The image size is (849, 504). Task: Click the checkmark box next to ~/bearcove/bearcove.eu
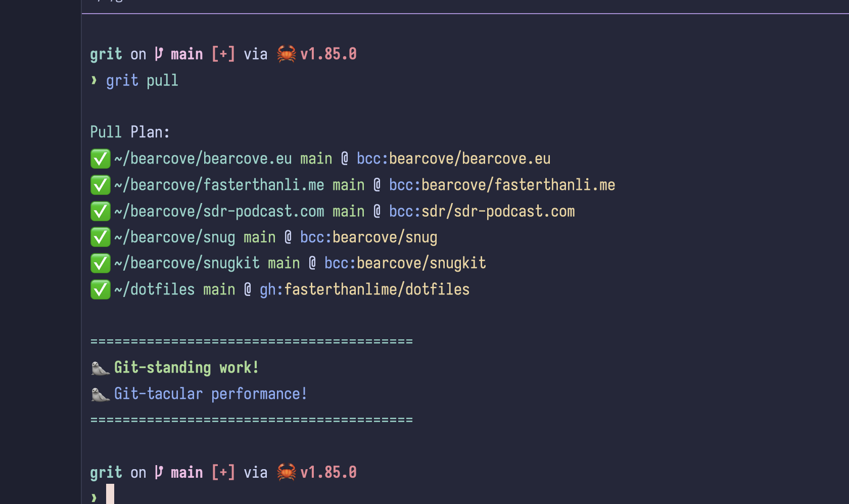100,159
